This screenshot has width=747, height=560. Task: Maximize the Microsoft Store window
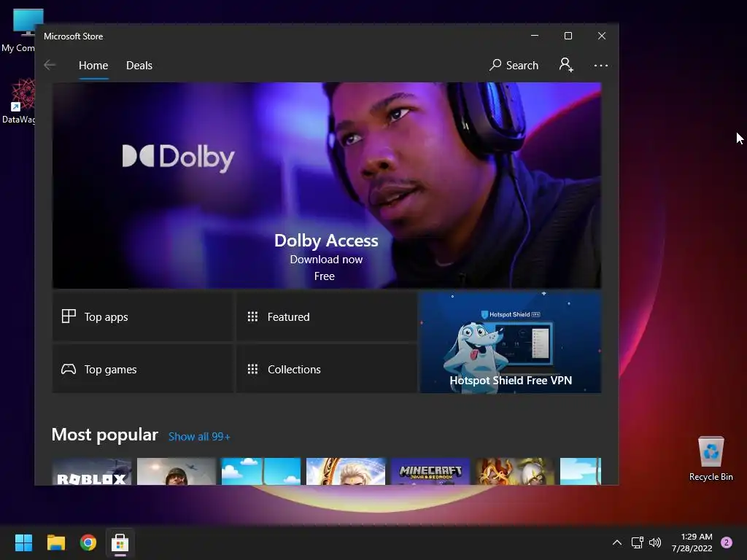click(568, 36)
